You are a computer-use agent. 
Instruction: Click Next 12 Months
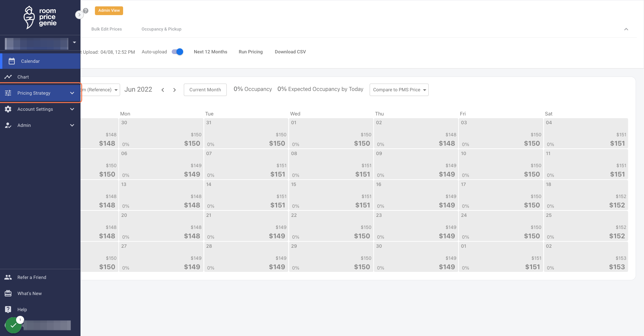[210, 52]
